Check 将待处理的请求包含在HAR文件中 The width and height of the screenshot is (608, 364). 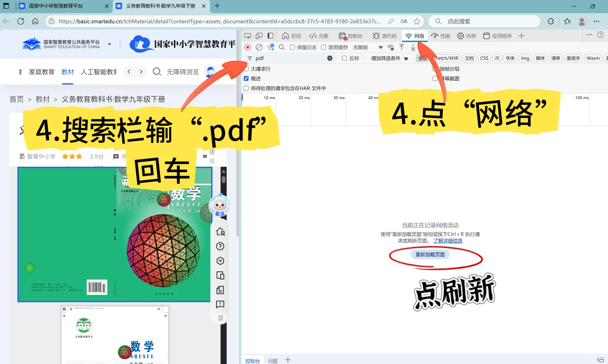pos(246,88)
